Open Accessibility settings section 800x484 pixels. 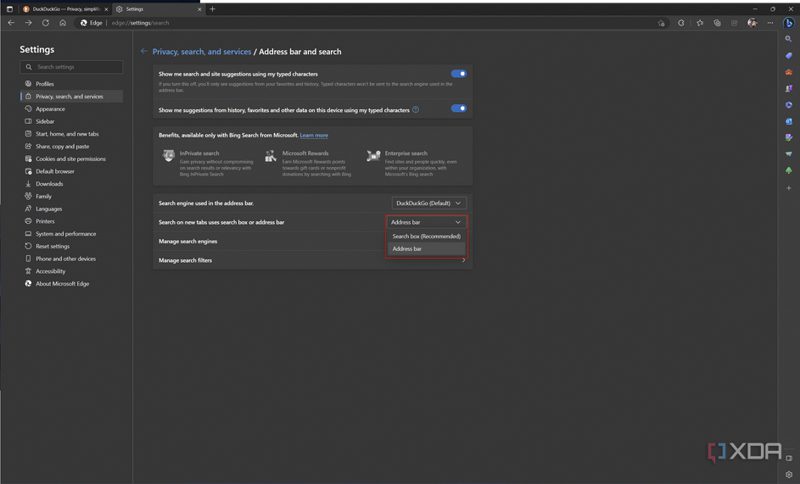71,271
